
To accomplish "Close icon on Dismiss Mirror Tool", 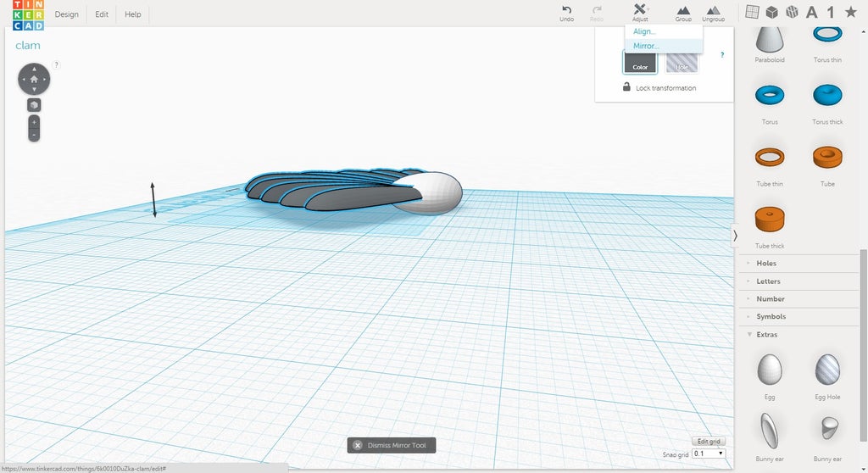I will coord(358,445).
